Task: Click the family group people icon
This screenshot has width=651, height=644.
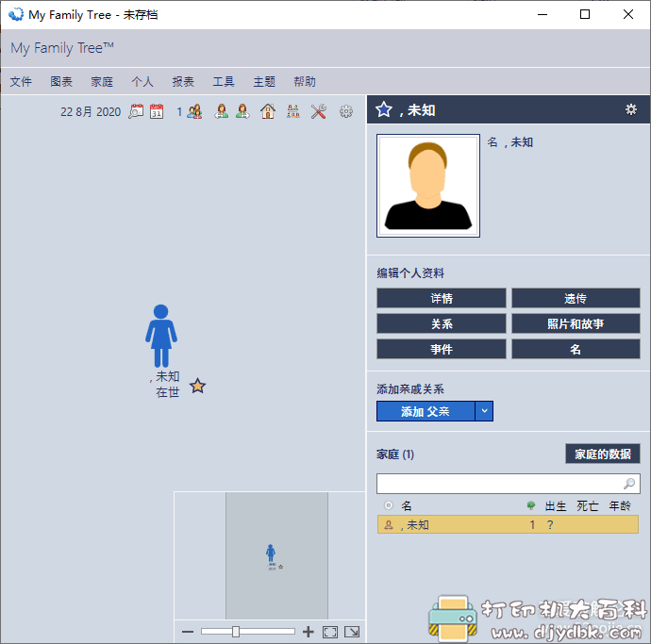Action: tap(194, 111)
